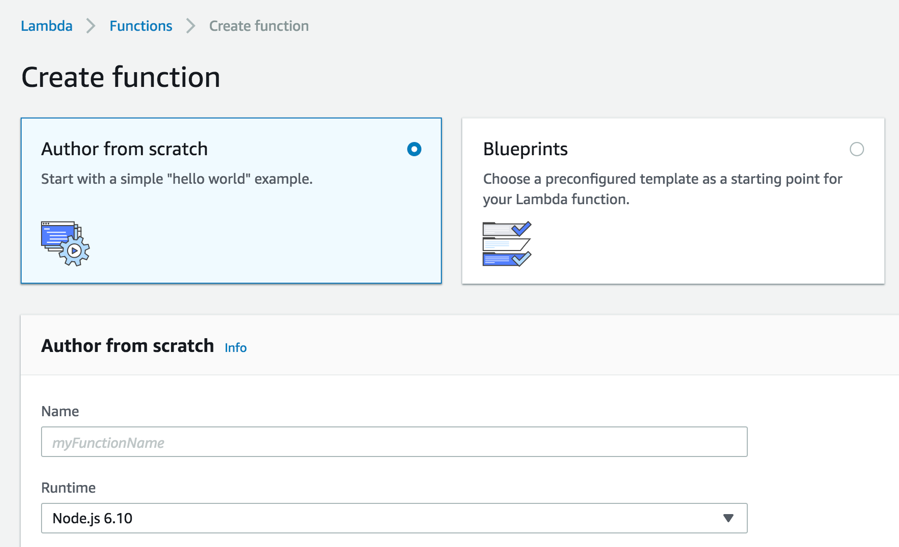Image resolution: width=899 pixels, height=547 pixels.
Task: Click the Name field label
Action: [60, 411]
